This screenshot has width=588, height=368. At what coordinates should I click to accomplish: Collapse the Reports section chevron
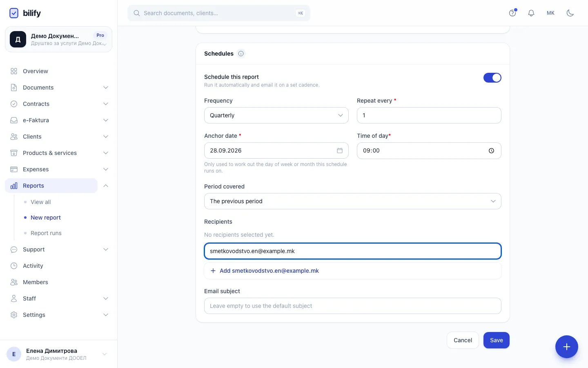coord(106,186)
